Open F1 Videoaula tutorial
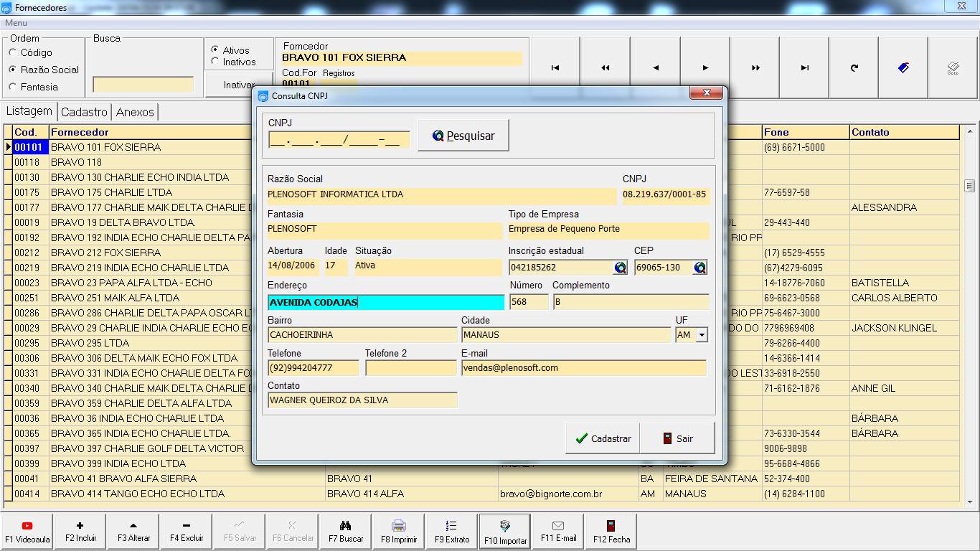The height and width of the screenshot is (551, 980). pyautogui.click(x=27, y=531)
